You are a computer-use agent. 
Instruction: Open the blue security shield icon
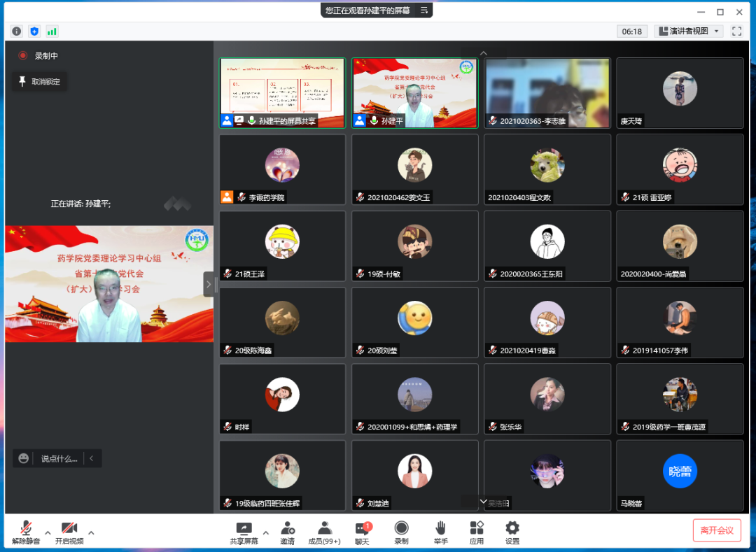(x=34, y=31)
